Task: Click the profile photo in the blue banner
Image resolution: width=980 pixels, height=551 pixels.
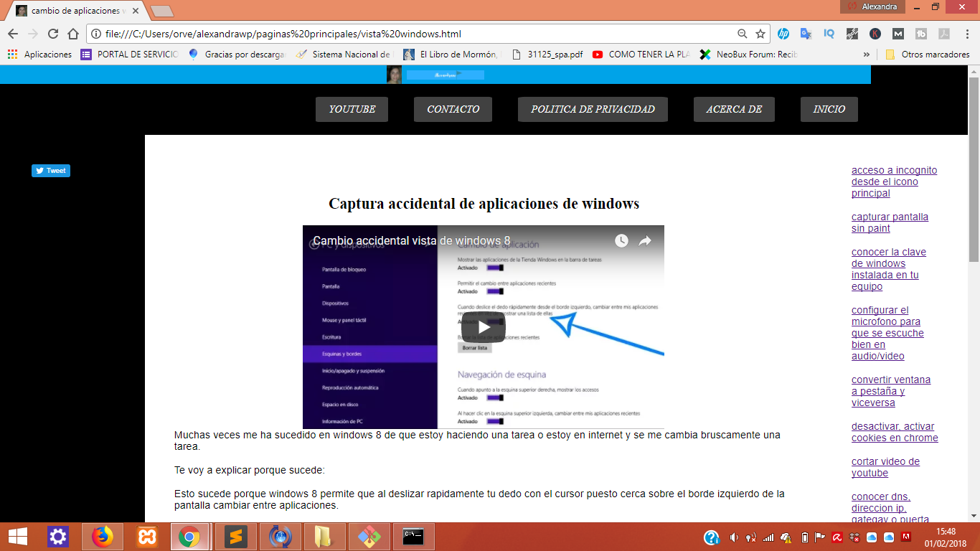Action: 394,75
